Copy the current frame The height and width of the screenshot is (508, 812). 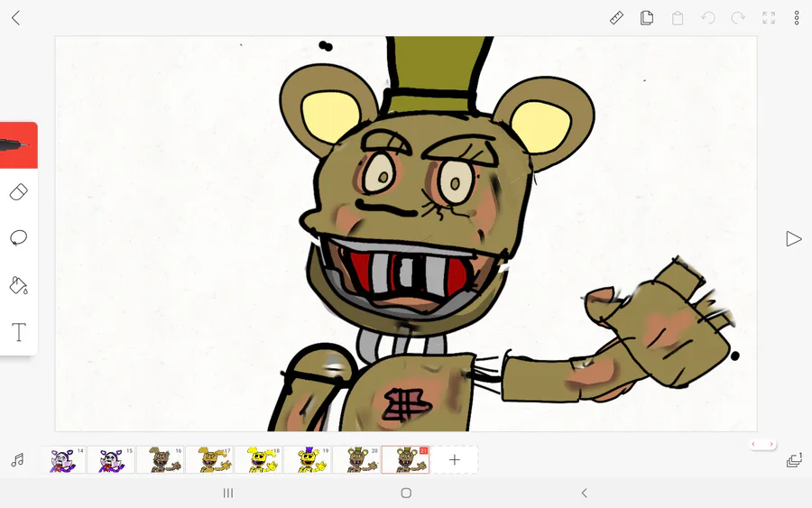647,18
